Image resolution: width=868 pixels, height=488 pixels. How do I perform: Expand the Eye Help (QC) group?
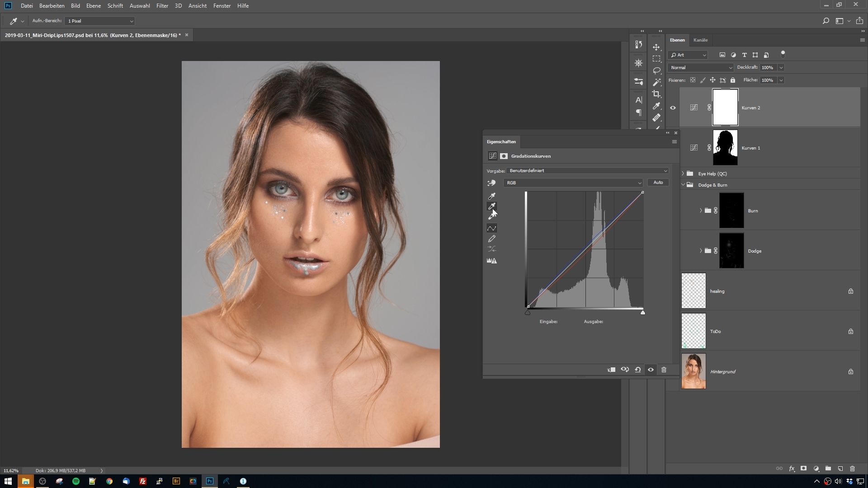[x=683, y=174]
